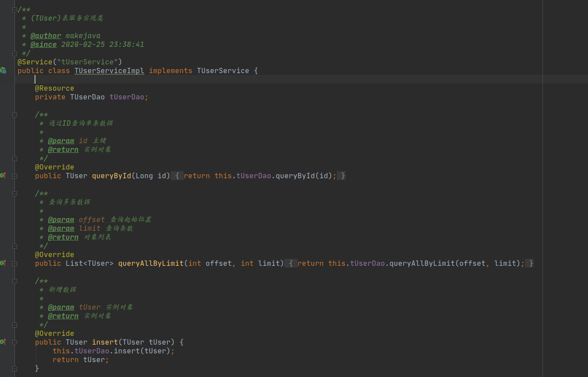Click the implementing-method gutter arrow beside queryById
This screenshot has height=377, width=588.
tap(3, 175)
